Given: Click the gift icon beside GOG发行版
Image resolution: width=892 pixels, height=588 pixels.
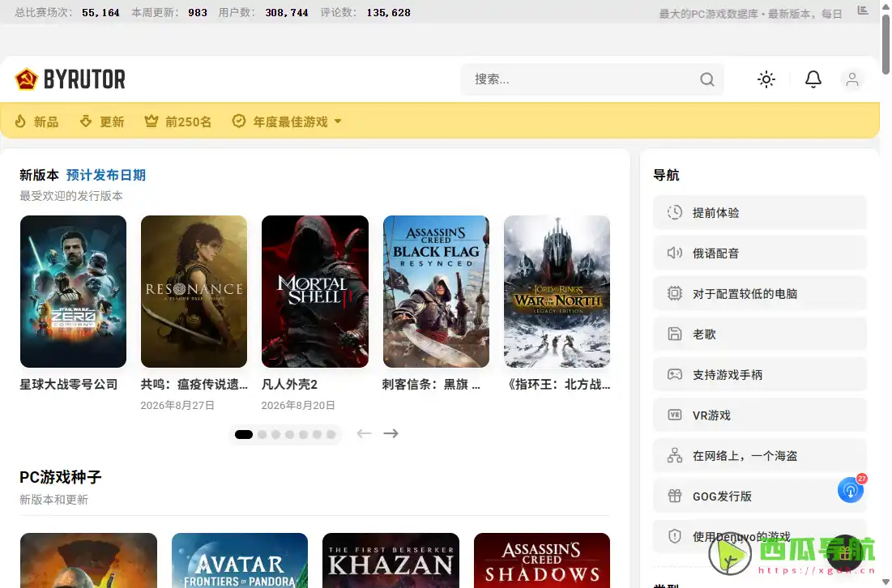Looking at the screenshot, I should pyautogui.click(x=675, y=496).
